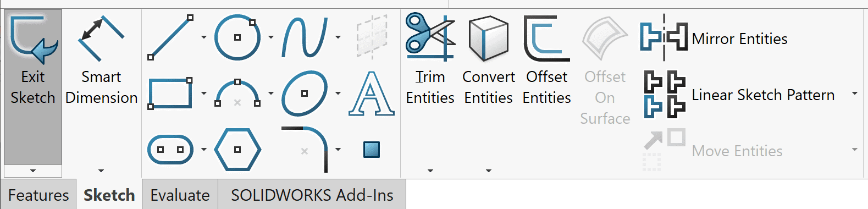Open the Evaluate tab
Screen dimensions: 868x209
pos(180,195)
